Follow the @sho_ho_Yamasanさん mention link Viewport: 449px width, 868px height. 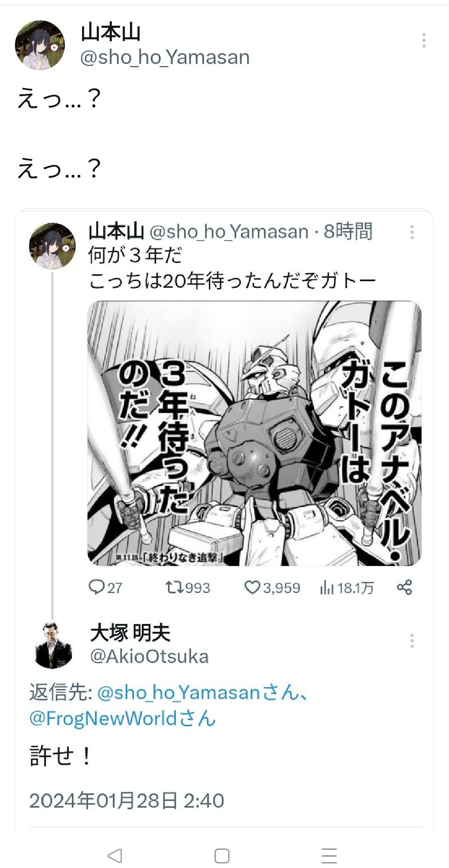(x=203, y=692)
